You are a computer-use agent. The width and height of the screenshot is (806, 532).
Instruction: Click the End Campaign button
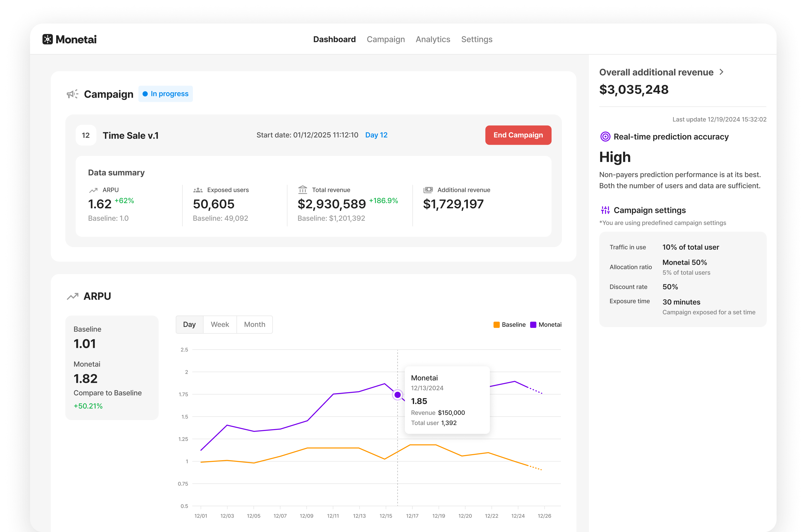pyautogui.click(x=518, y=135)
